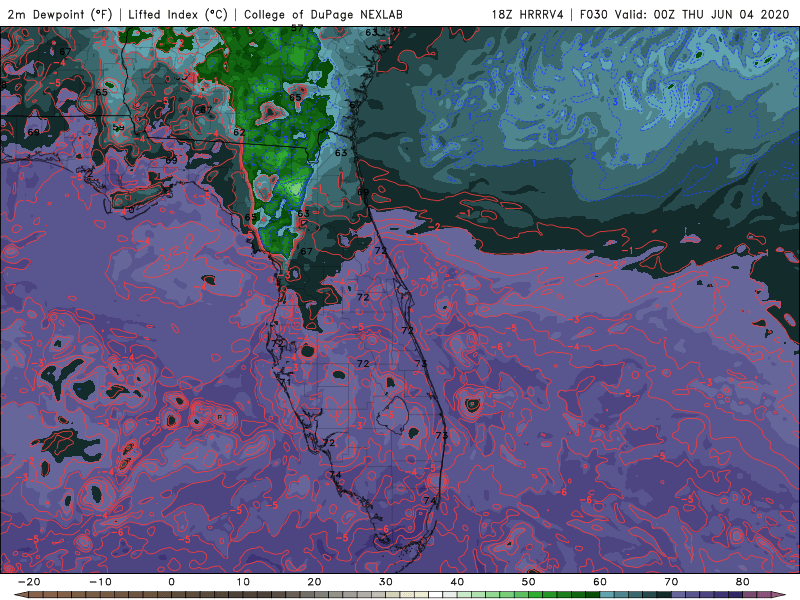
Task: Click the '71' dewpoint value on map
Action: click(x=285, y=382)
